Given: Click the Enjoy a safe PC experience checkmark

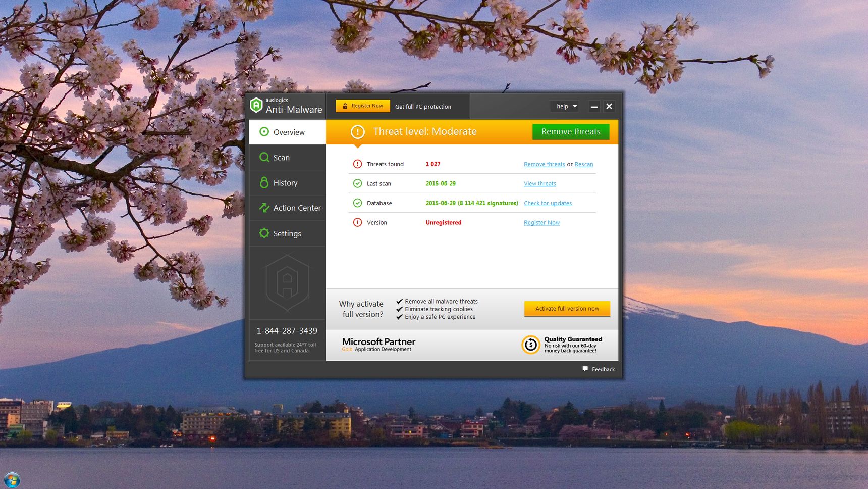Looking at the screenshot, I should 399,317.
